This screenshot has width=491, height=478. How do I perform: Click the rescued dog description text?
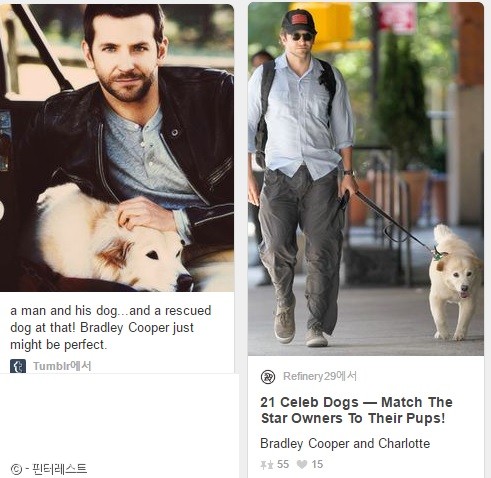coord(111,327)
